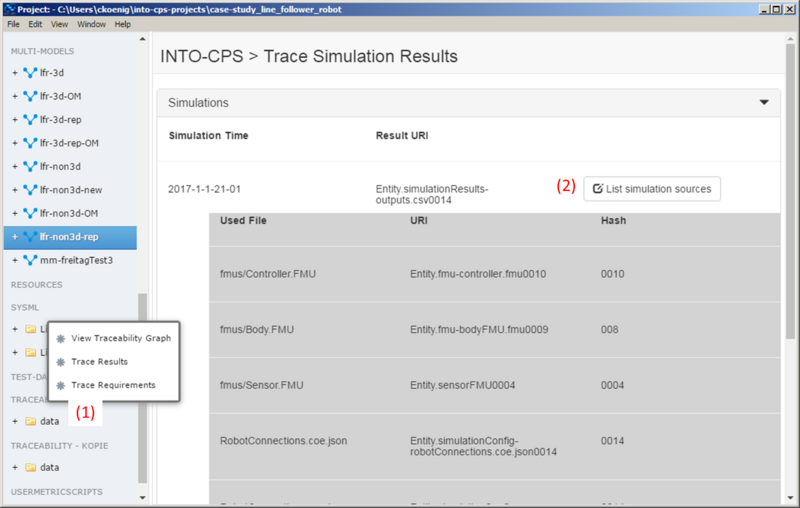Expand the lfr-non3d-OM tree node
This screenshot has height=508, width=800.
[x=14, y=213]
